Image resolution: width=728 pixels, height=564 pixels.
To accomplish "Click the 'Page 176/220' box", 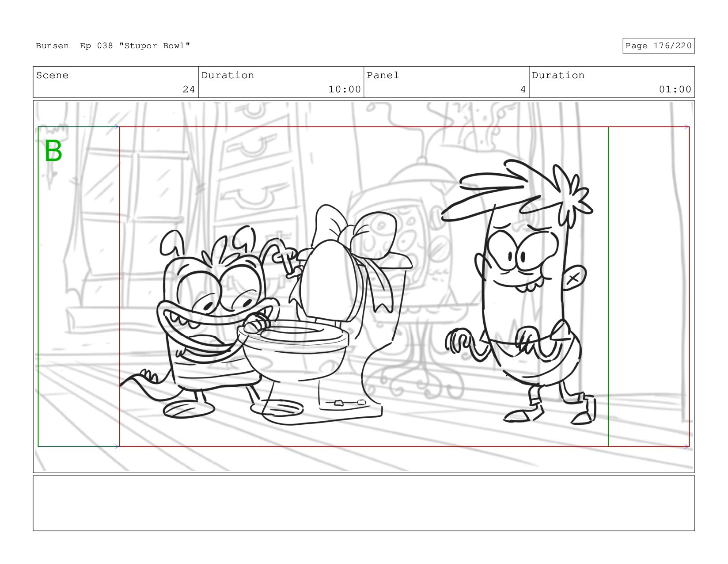I will coord(658,46).
